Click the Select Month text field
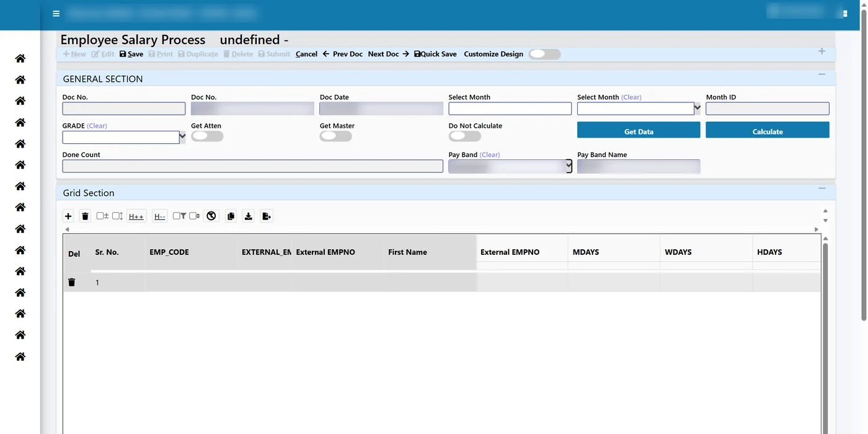Image resolution: width=868 pixels, height=434 pixels. [x=510, y=108]
